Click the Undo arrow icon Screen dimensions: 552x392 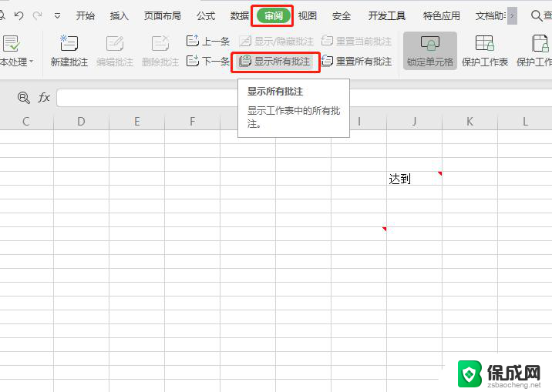[x=19, y=15]
